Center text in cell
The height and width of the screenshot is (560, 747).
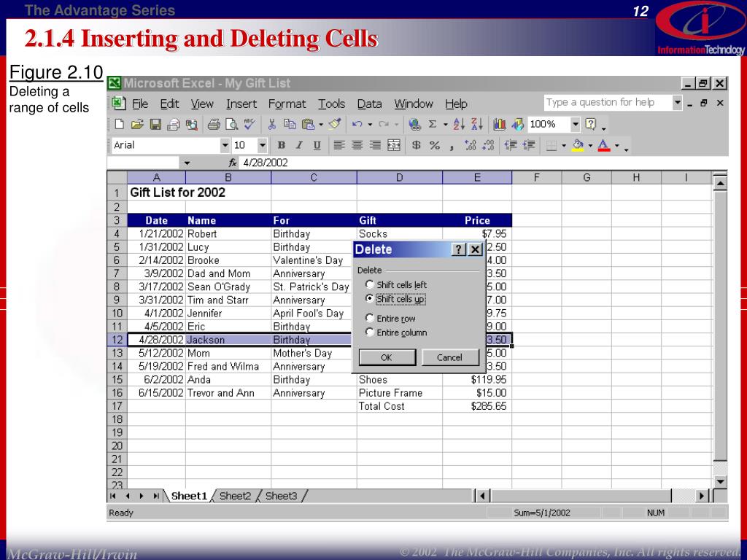357,145
